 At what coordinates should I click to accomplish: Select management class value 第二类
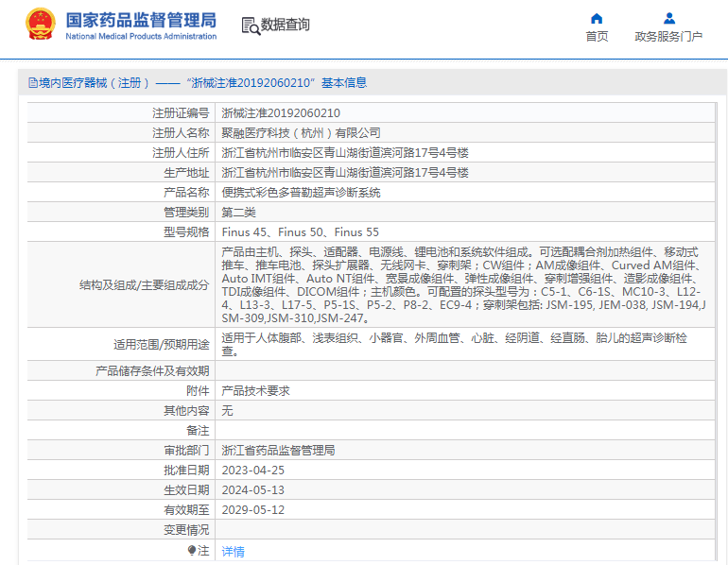coord(238,213)
